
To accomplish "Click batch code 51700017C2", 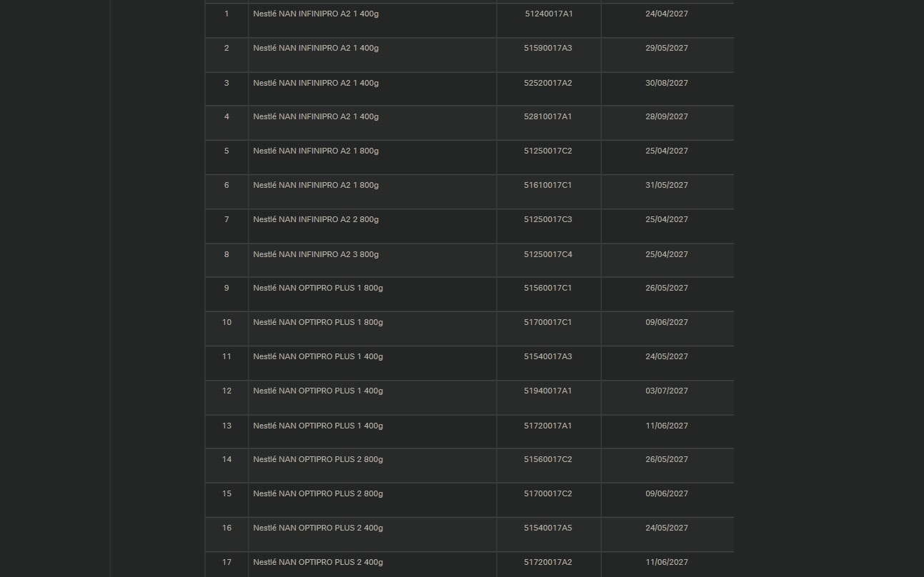I will click(547, 493).
